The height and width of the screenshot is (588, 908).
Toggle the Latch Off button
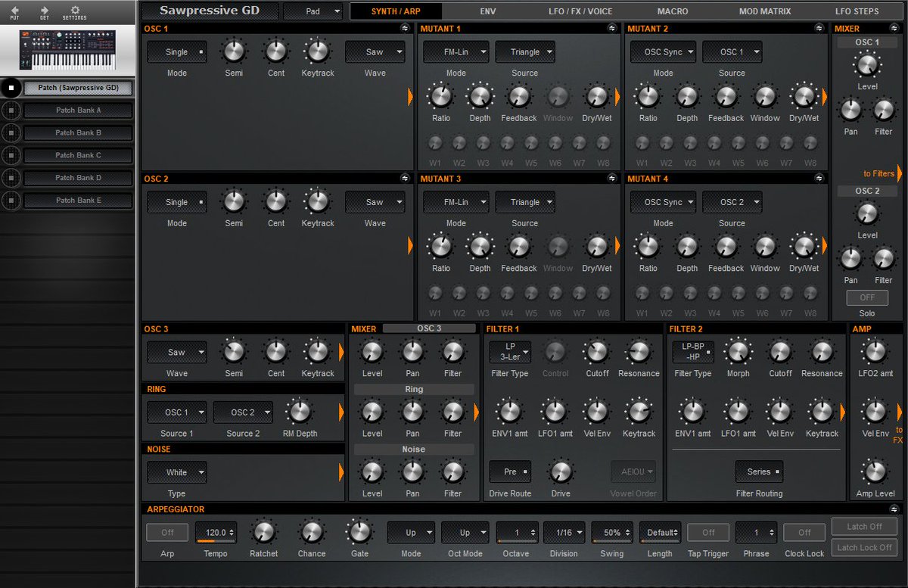pyautogui.click(x=864, y=527)
